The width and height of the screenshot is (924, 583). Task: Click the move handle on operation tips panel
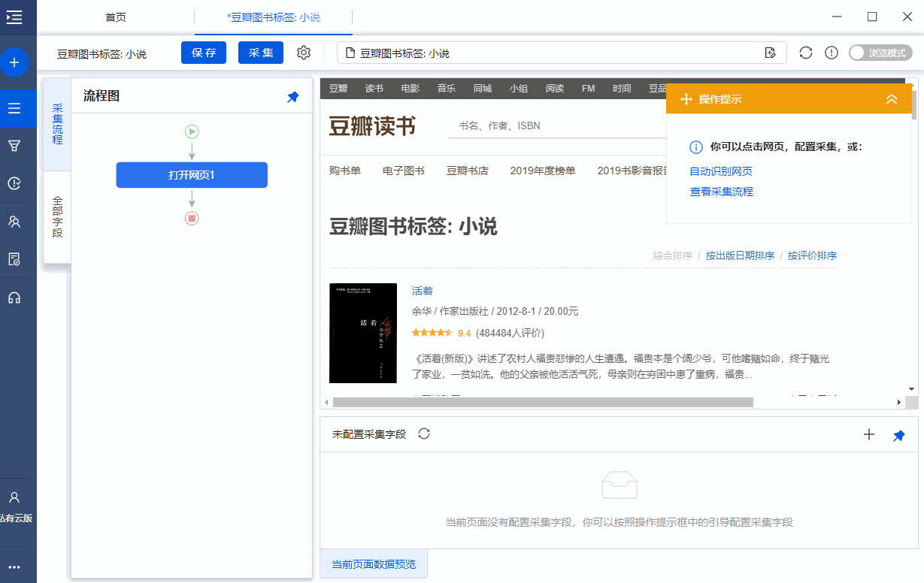point(686,99)
